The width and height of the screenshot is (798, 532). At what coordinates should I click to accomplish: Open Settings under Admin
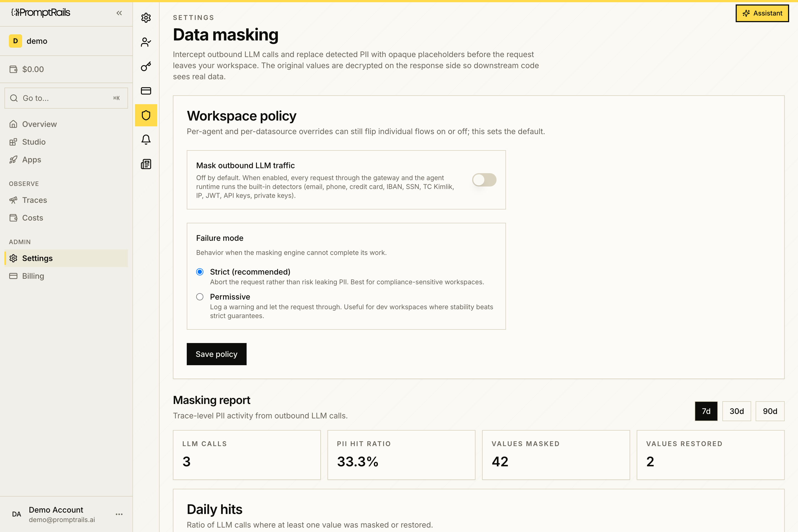[66, 258]
